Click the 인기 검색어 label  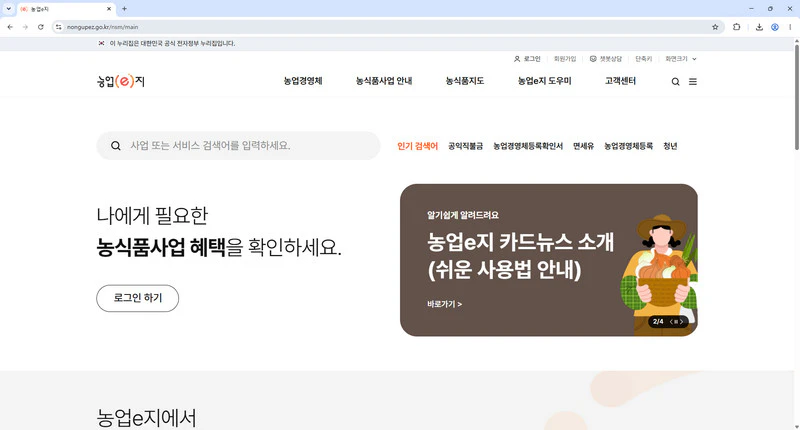coord(417,146)
